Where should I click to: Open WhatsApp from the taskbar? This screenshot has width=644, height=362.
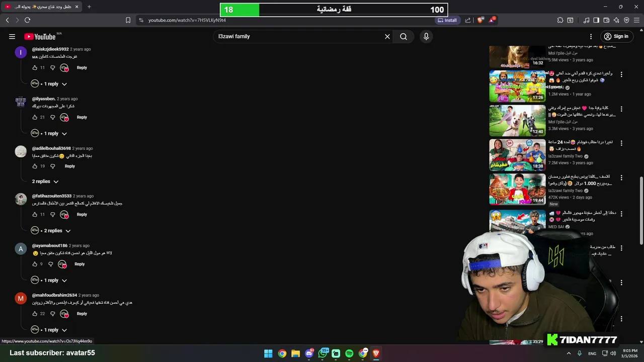pyautogui.click(x=323, y=353)
